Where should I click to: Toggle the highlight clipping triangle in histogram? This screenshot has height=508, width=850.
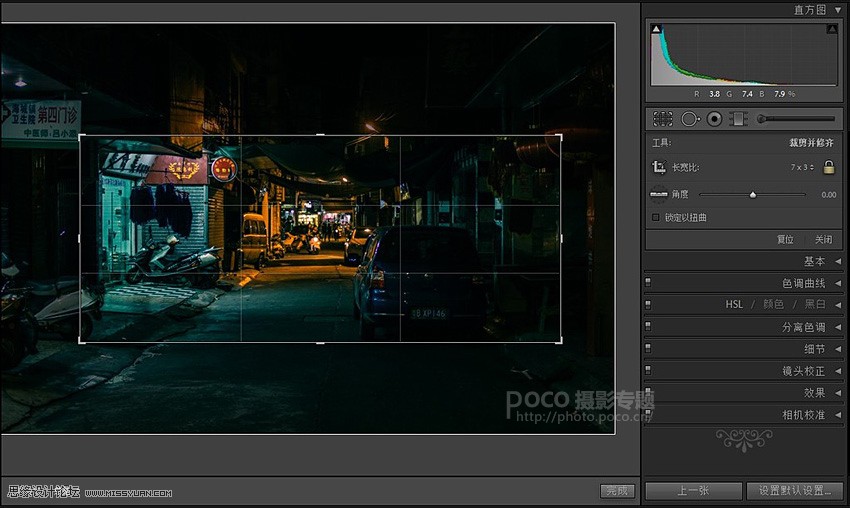(832, 29)
